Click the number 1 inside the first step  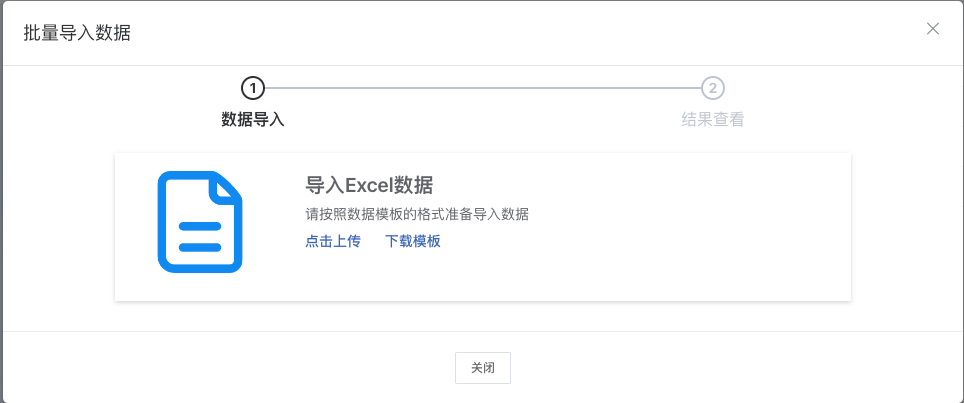pos(253,88)
